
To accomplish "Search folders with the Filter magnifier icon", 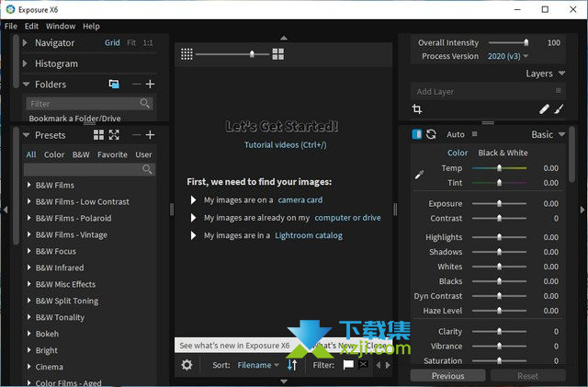I will click(145, 103).
